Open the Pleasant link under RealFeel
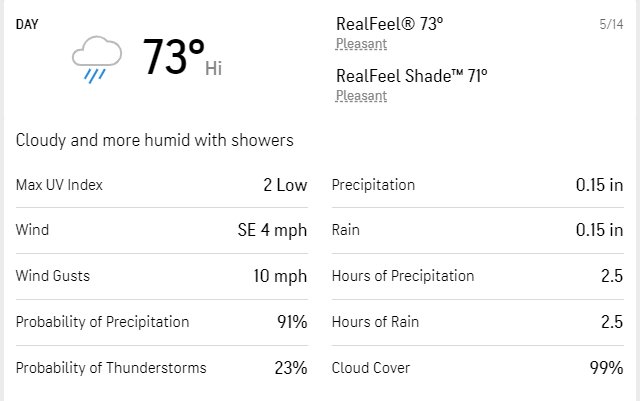 [x=361, y=44]
